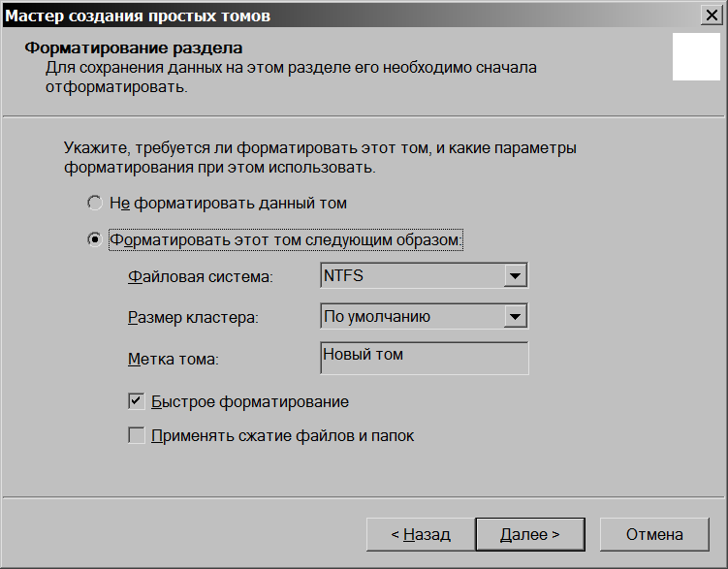Cancel the wizard with 'Отмена'

pos(653,534)
